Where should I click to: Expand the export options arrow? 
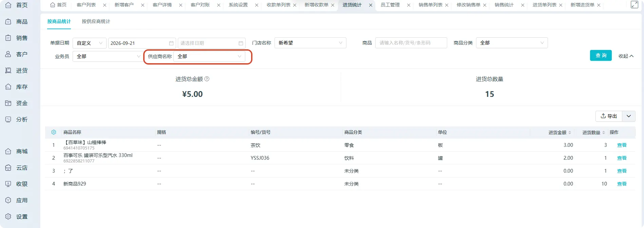[x=629, y=116]
